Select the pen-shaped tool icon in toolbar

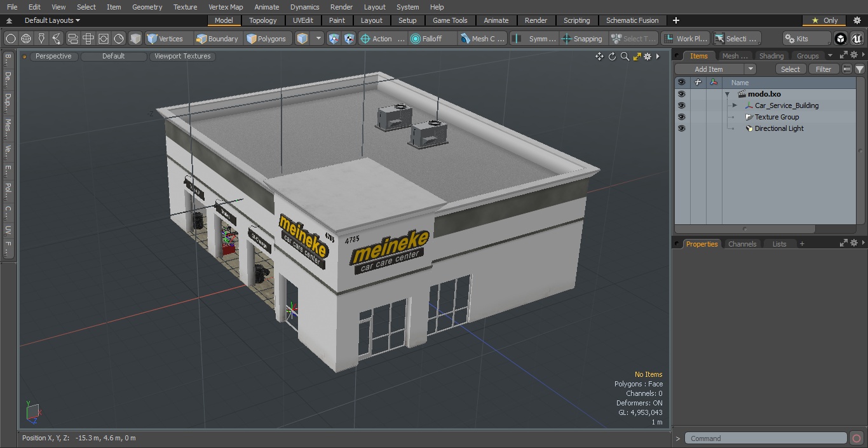pos(41,39)
